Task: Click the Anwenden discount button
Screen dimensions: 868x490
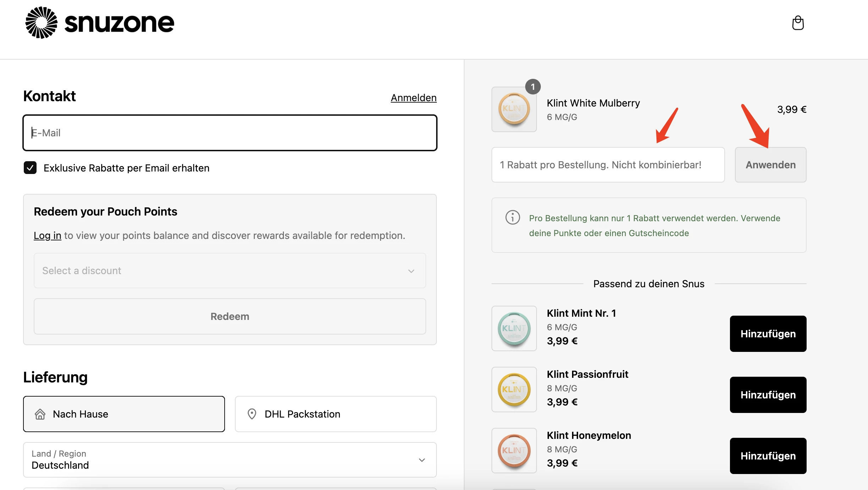Action: [770, 165]
